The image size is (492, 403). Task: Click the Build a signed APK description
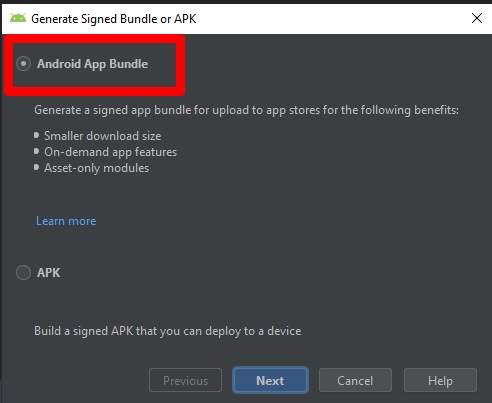(x=168, y=331)
